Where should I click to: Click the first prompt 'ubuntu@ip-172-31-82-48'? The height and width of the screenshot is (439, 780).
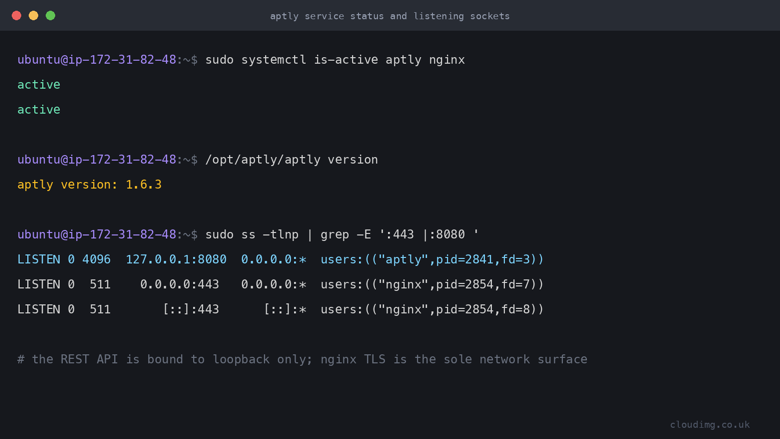(x=97, y=60)
